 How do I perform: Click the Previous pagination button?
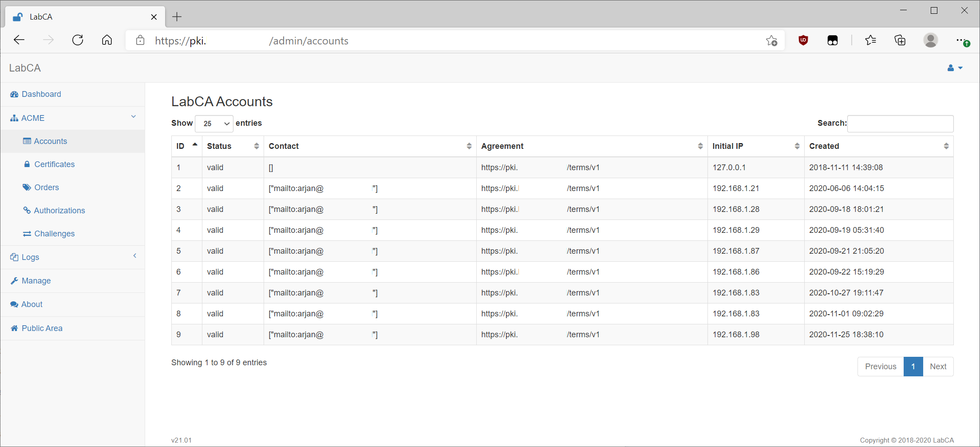pyautogui.click(x=880, y=366)
